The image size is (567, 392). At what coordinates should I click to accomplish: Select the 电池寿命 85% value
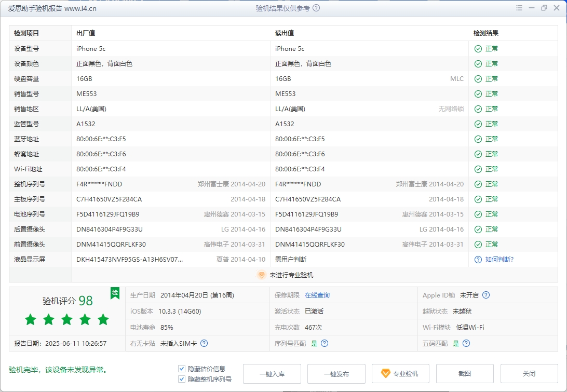[x=167, y=328]
